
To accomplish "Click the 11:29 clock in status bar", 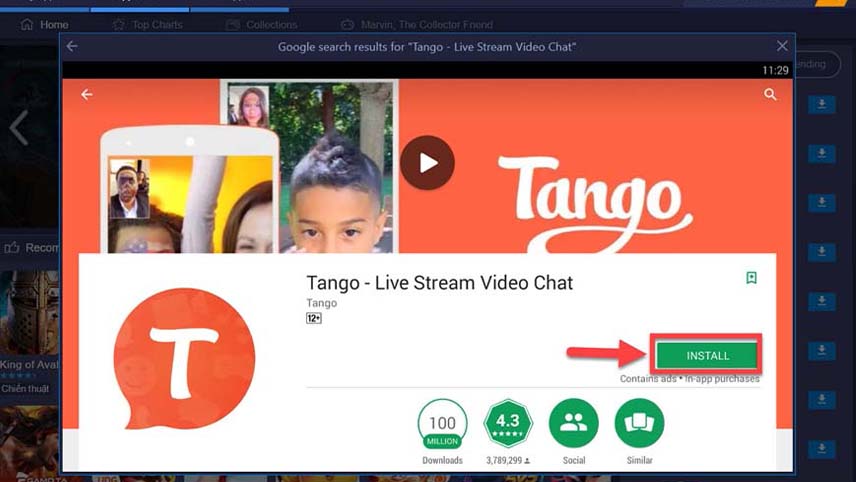I will coord(775,70).
